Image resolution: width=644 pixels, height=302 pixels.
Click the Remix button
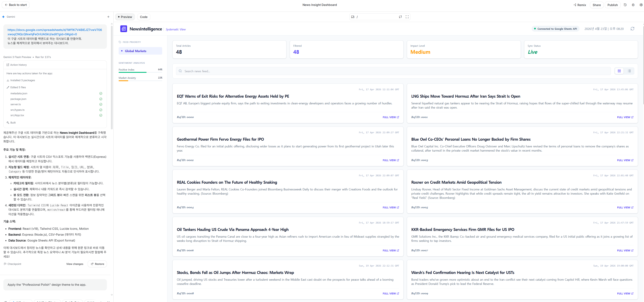coord(580,5)
